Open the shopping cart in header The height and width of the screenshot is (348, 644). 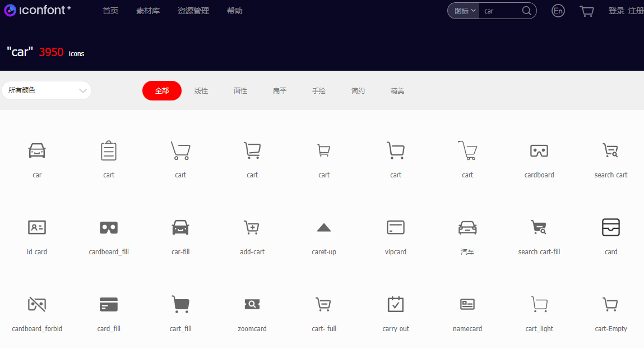tap(587, 11)
